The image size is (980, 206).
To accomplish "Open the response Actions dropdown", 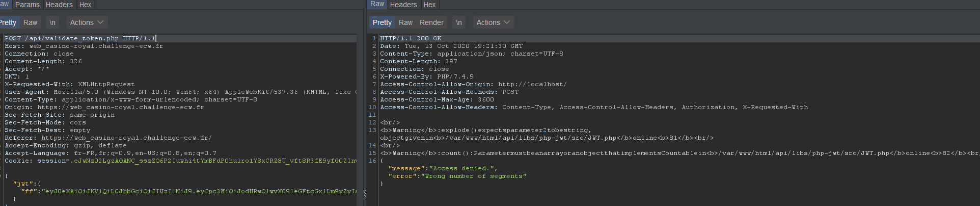I will tap(493, 22).
